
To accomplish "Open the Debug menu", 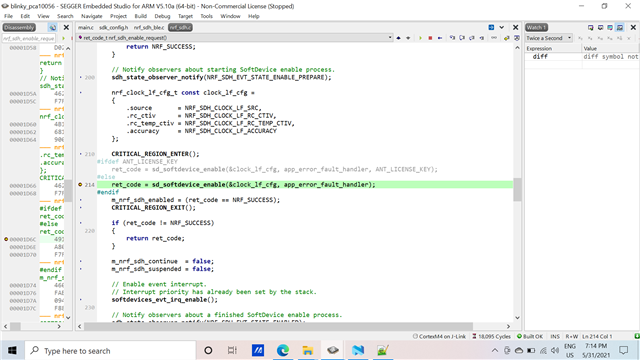I will (162, 16).
